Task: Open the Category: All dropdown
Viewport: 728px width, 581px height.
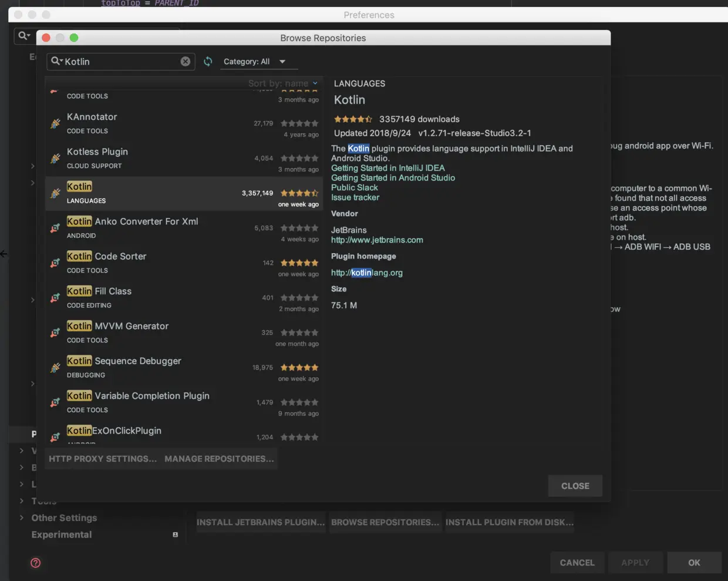Action: pyautogui.click(x=258, y=61)
